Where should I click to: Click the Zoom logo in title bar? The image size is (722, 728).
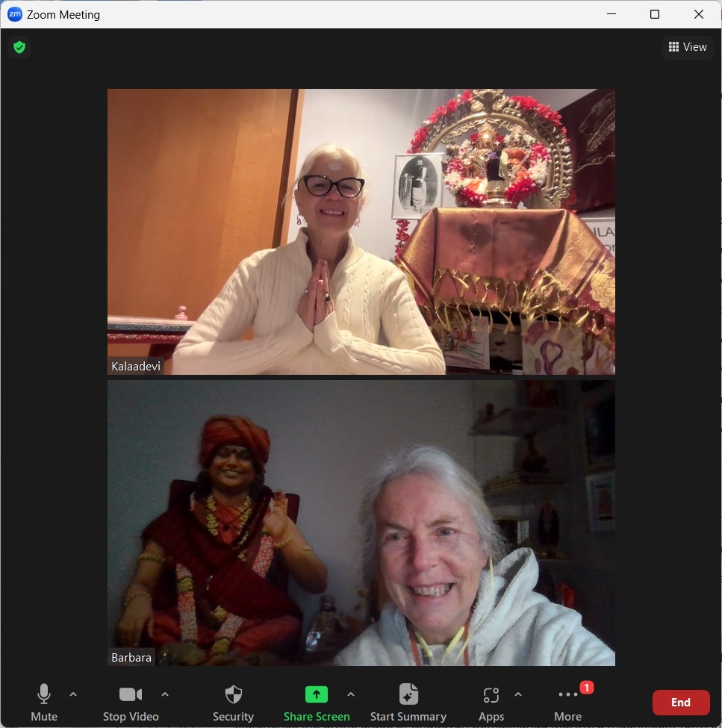(14, 14)
